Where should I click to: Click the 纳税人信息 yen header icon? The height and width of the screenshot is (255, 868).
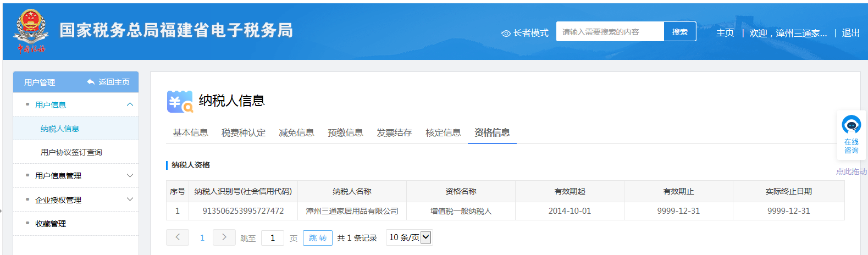click(x=180, y=102)
